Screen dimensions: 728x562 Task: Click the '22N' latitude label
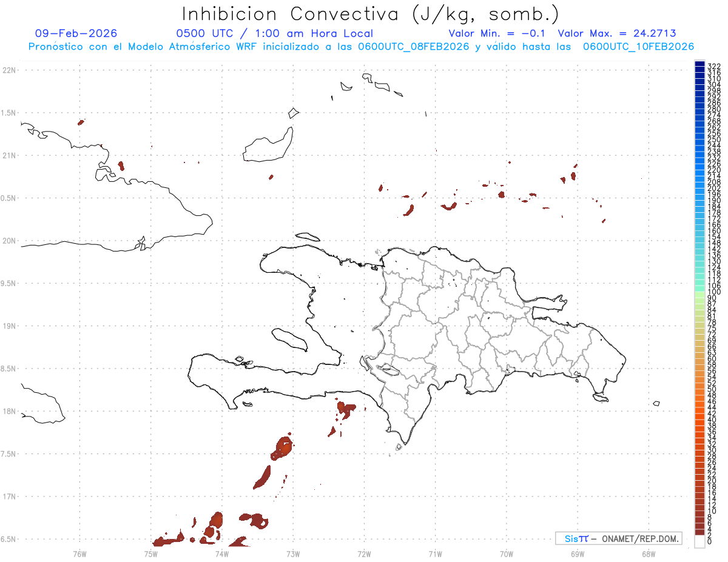coord(8,70)
